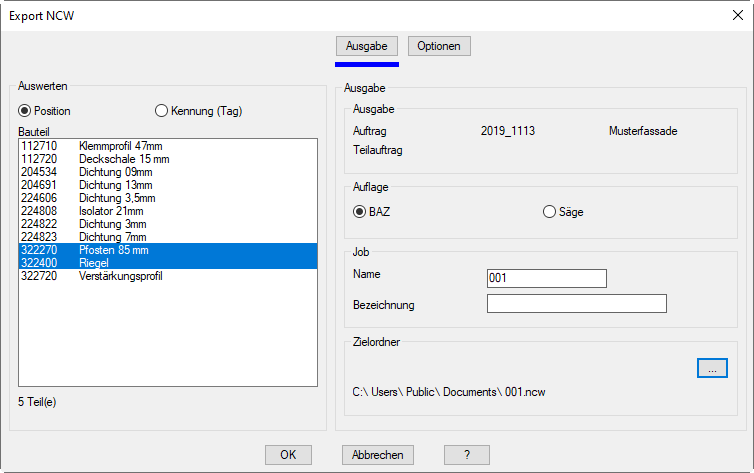Choose Verstärkungsprofil in the Bauteil list
Viewport: 754px width, 473px height.
coord(120,276)
